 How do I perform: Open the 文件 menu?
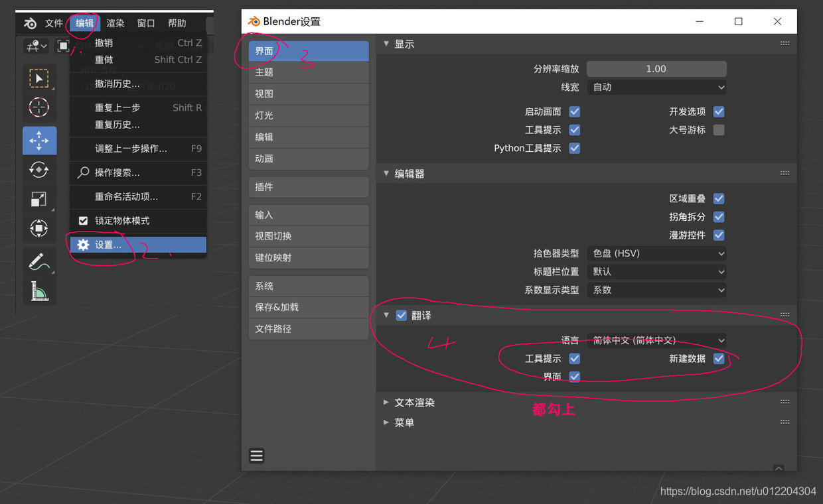[x=54, y=23]
